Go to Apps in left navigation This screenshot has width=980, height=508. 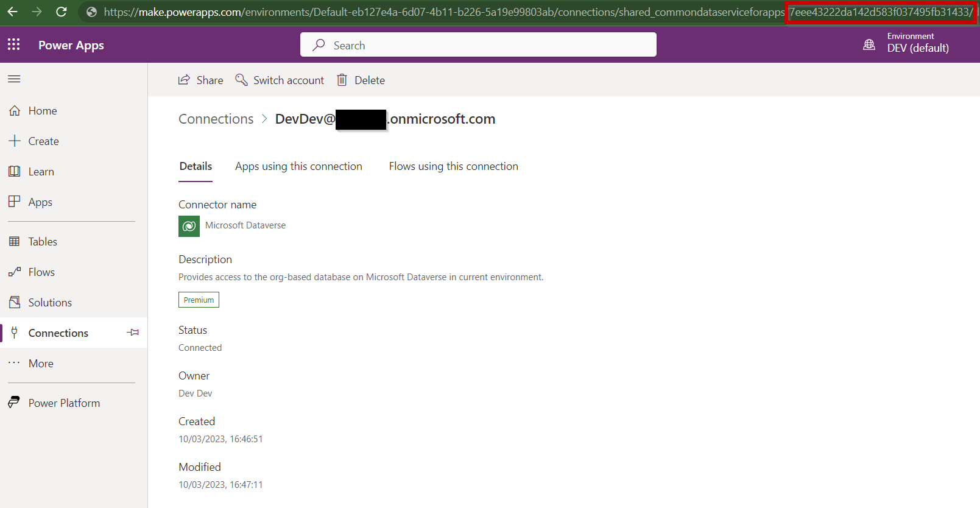pyautogui.click(x=74, y=202)
